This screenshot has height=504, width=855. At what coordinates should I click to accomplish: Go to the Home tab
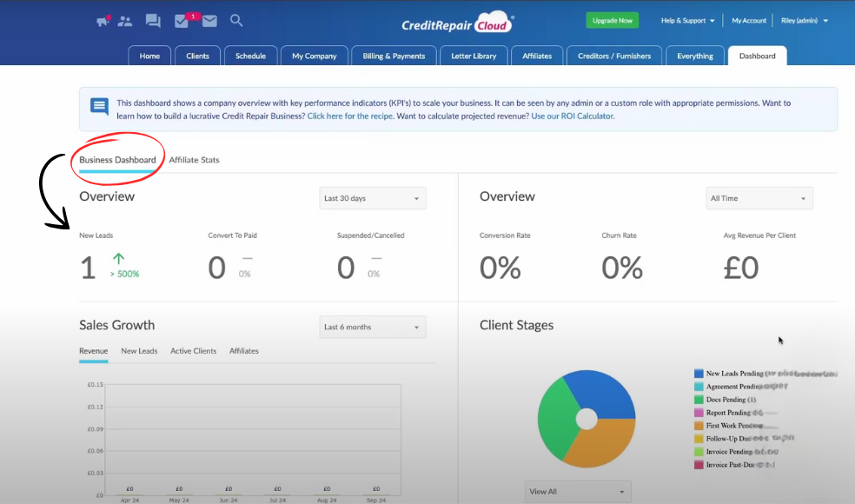click(149, 56)
